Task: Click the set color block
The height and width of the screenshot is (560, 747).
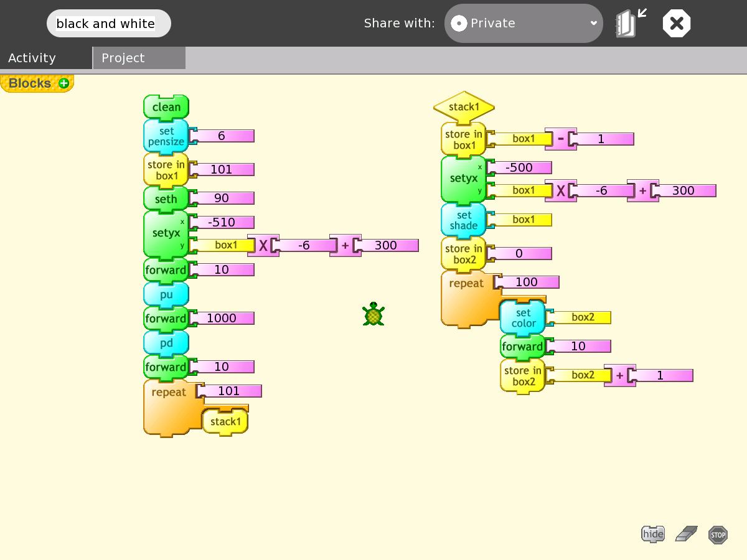Action: click(523, 318)
